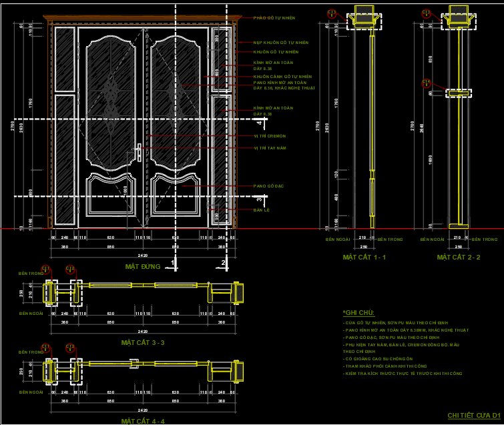Click the PANO GỖ ĐẶC annotation label

point(268,185)
